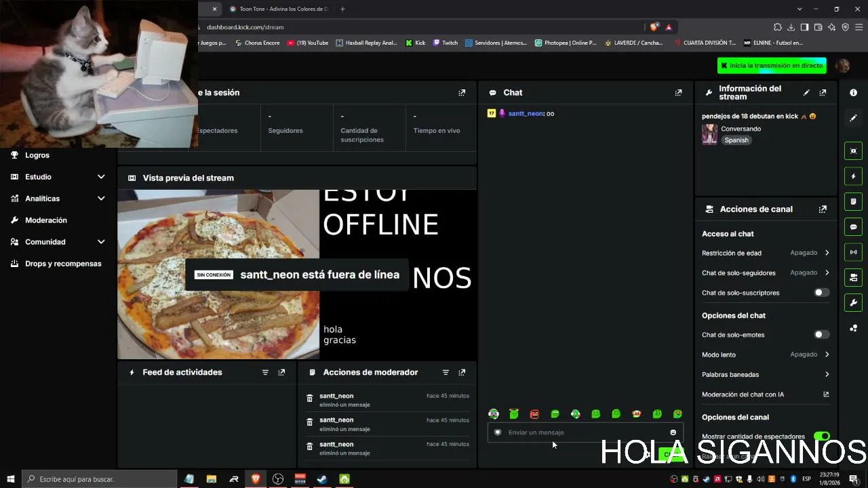
Task: Open Brave browser from the taskbar
Action: point(256,479)
